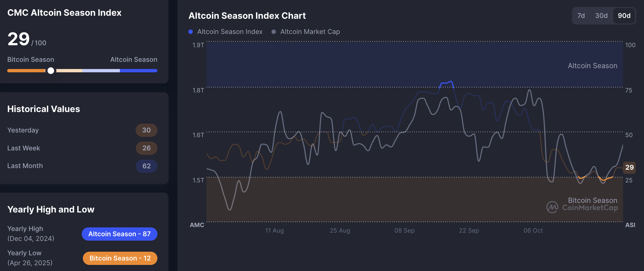Click the gray Altcoin Market Cap legend dot
The width and height of the screenshot is (644, 271).
tap(274, 31)
